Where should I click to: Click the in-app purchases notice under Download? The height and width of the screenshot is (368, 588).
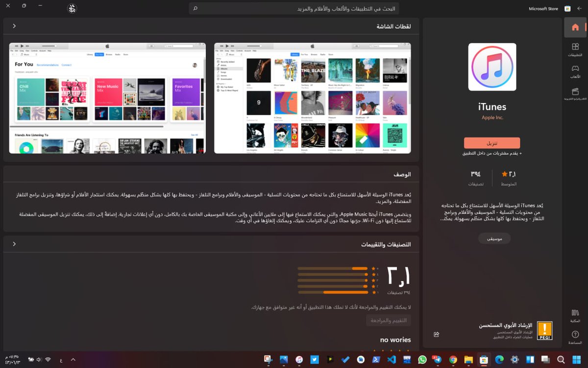tap(492, 153)
